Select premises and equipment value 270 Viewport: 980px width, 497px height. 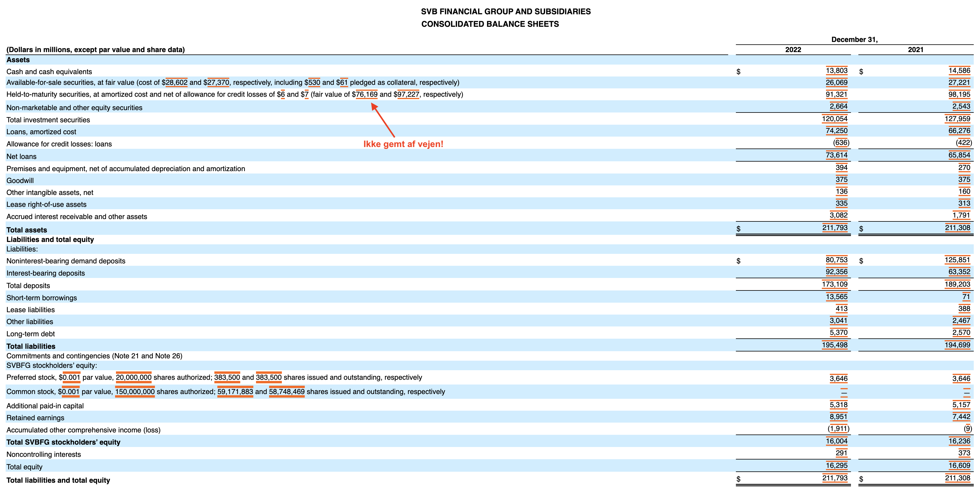(964, 168)
